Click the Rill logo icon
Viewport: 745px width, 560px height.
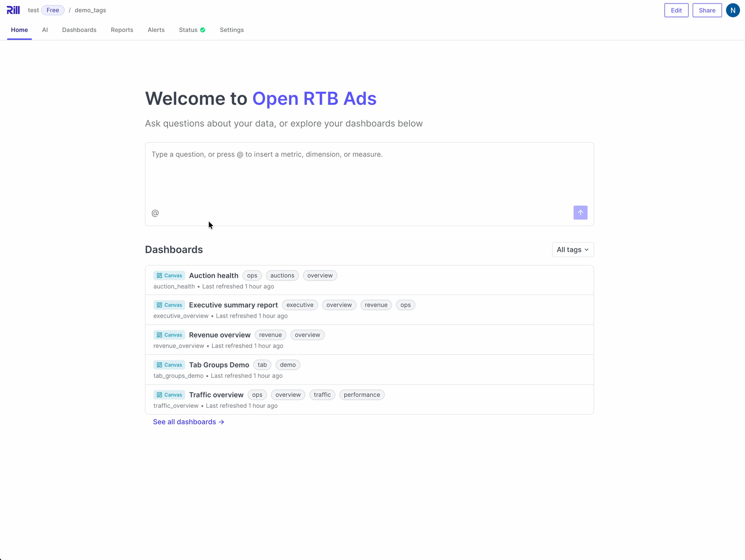coord(13,10)
